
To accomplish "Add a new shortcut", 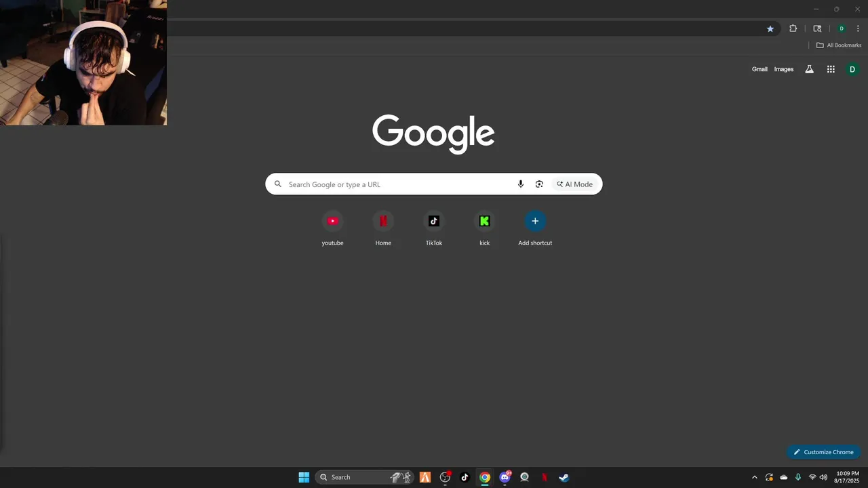I will [535, 229].
